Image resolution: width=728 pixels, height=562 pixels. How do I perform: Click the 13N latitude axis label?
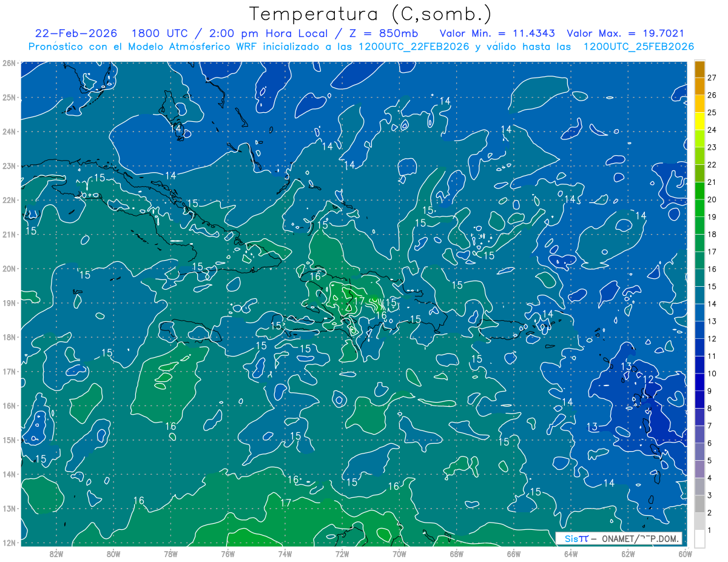coord(8,508)
